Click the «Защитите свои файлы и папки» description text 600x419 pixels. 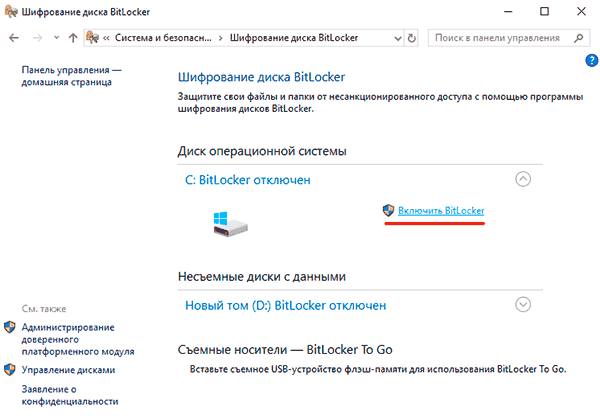(380, 103)
